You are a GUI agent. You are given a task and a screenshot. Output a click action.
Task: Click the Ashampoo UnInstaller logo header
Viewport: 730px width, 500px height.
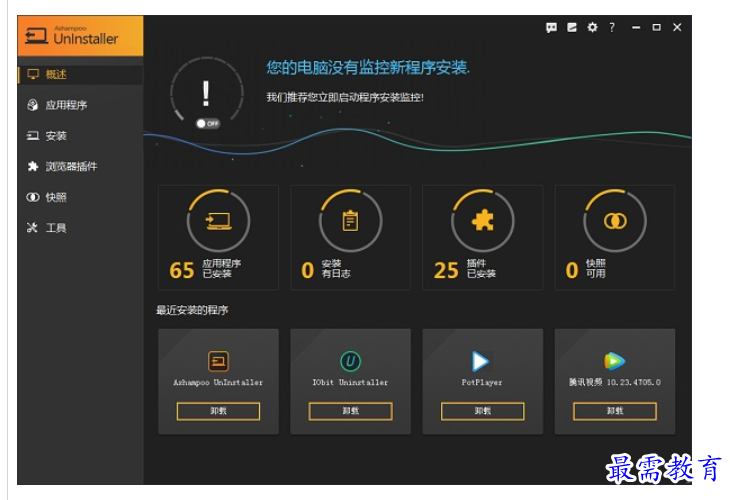[80, 36]
